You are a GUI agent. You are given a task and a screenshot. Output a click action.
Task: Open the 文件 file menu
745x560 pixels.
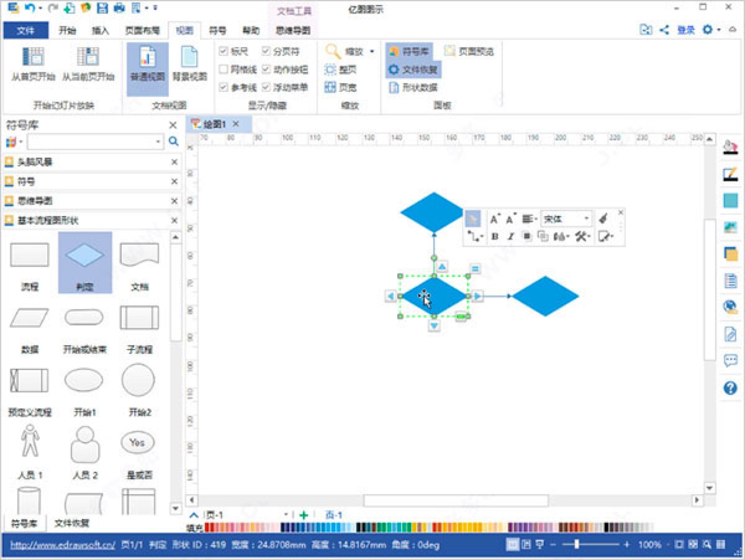pos(25,30)
